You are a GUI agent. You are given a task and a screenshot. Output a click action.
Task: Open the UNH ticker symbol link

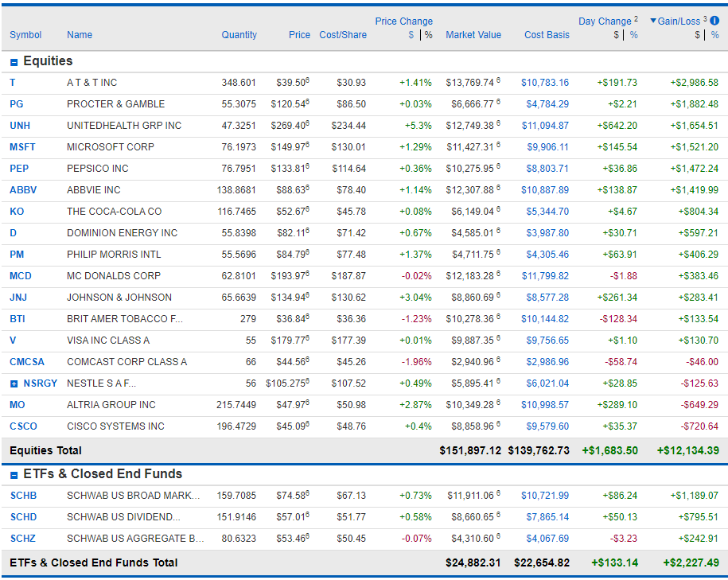point(20,126)
